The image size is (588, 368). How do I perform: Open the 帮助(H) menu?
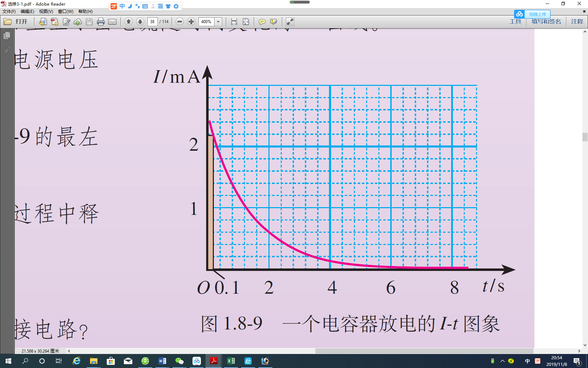pos(85,12)
